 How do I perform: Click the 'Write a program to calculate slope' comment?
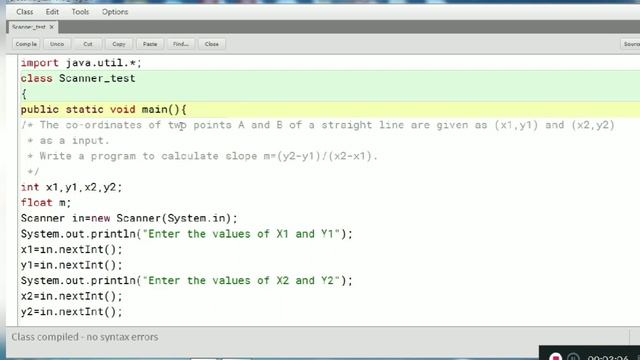pyautogui.click(x=202, y=156)
